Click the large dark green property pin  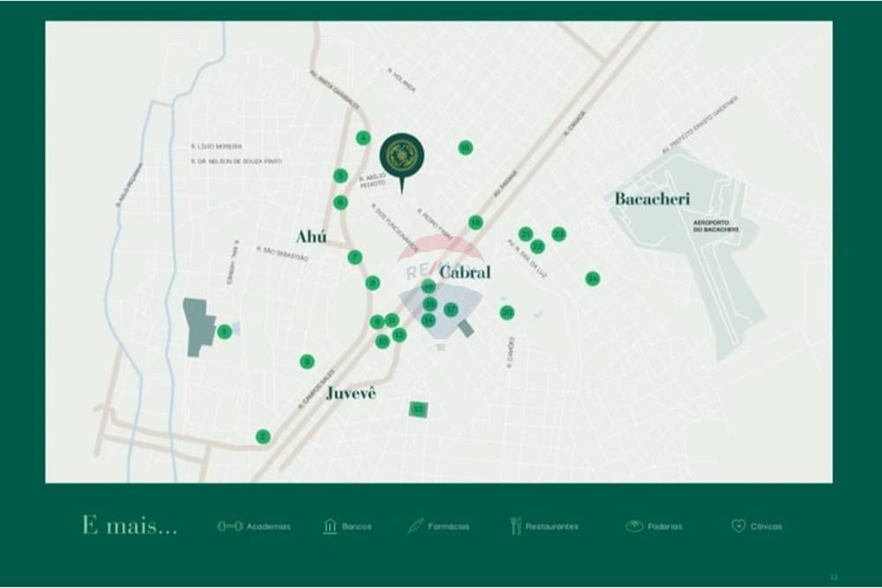pyautogui.click(x=402, y=158)
